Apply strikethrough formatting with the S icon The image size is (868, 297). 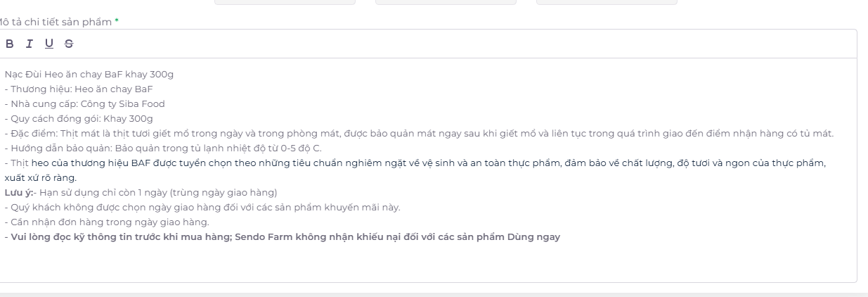coord(68,44)
